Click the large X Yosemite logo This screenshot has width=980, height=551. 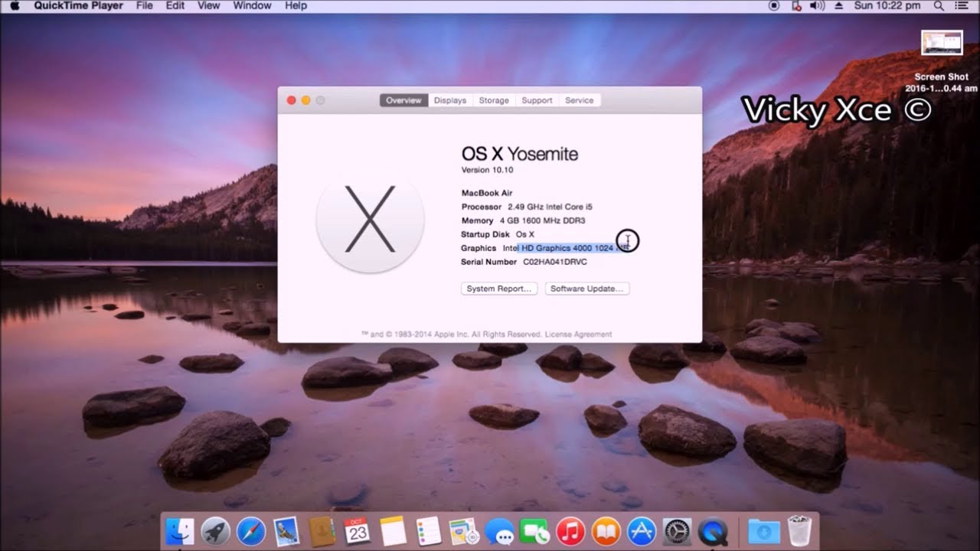click(370, 219)
